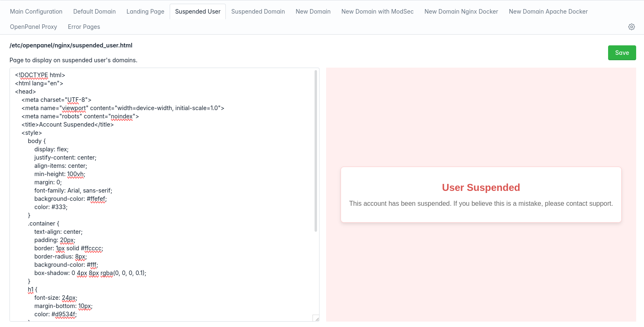This screenshot has width=644, height=327.
Task: Click the 'text-align: center;' line
Action: pos(59,232)
